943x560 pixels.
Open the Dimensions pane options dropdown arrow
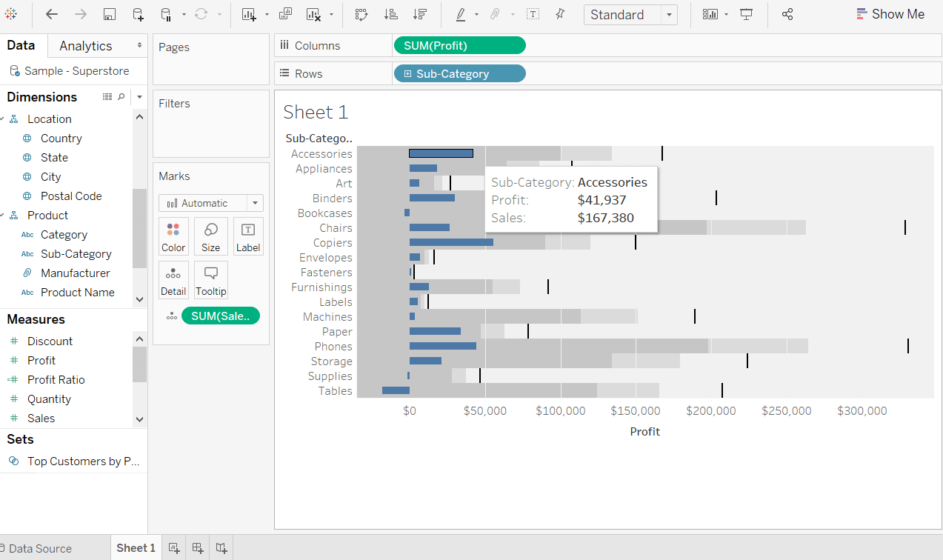139,97
